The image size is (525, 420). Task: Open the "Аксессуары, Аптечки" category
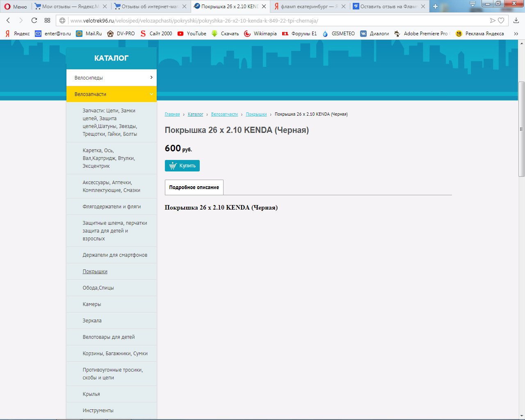pyautogui.click(x=112, y=186)
